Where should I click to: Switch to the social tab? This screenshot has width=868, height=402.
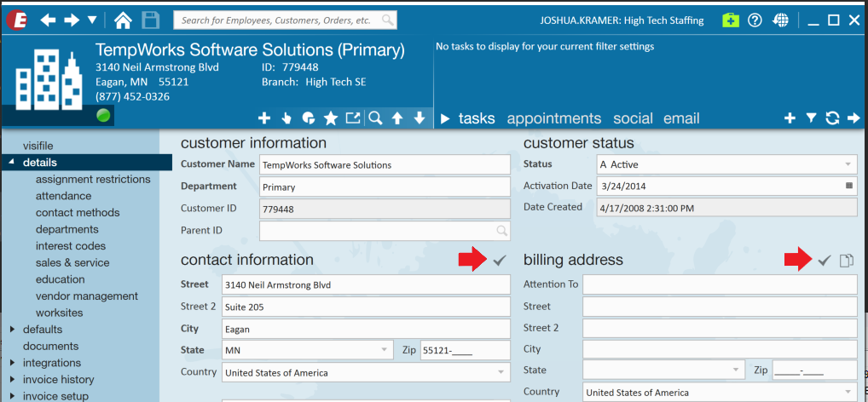633,118
